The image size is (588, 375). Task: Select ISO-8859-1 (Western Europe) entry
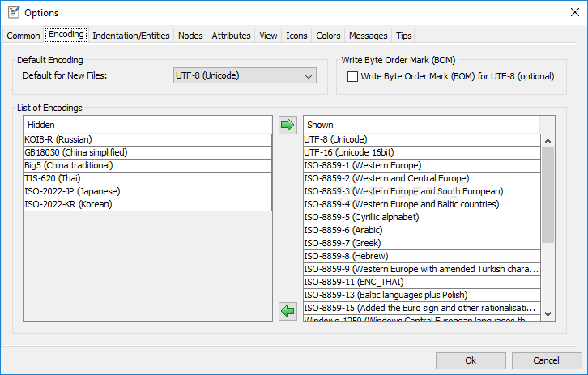tap(422, 165)
